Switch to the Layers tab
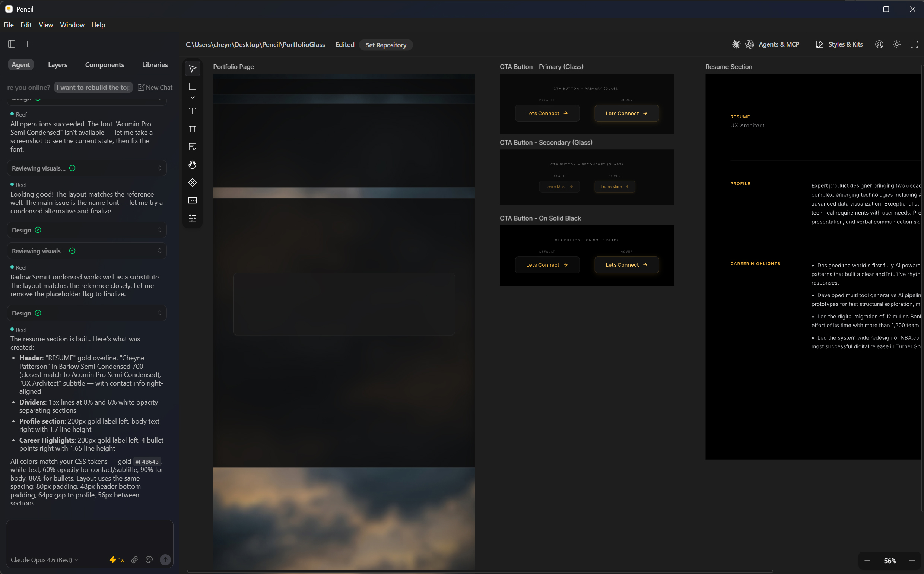This screenshot has width=924, height=574. tap(57, 64)
